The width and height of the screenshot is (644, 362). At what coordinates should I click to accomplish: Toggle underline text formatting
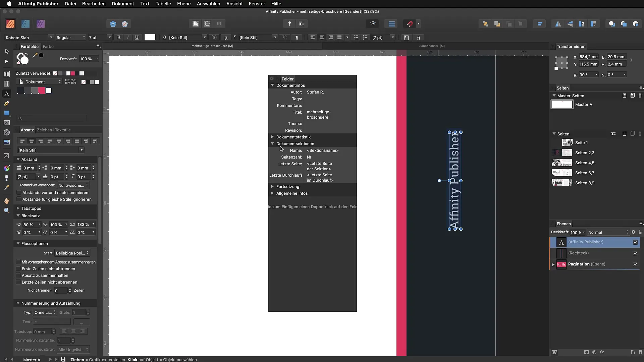(x=137, y=38)
